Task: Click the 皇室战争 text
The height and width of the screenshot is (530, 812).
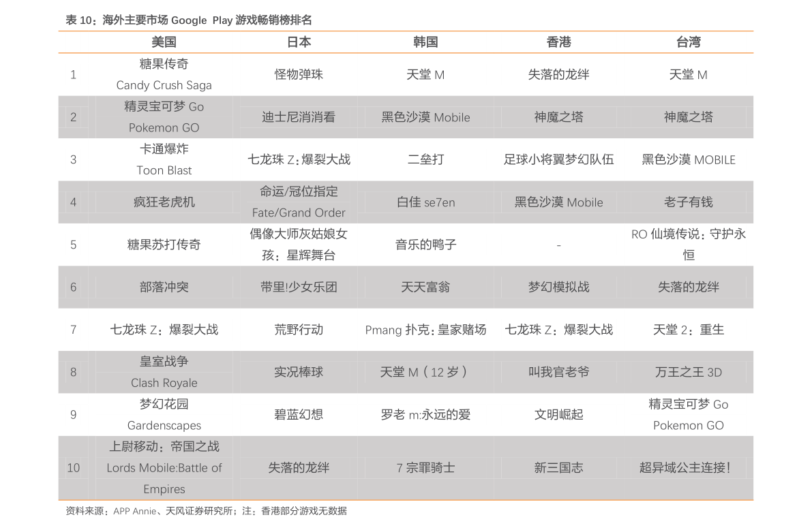Action: [164, 361]
